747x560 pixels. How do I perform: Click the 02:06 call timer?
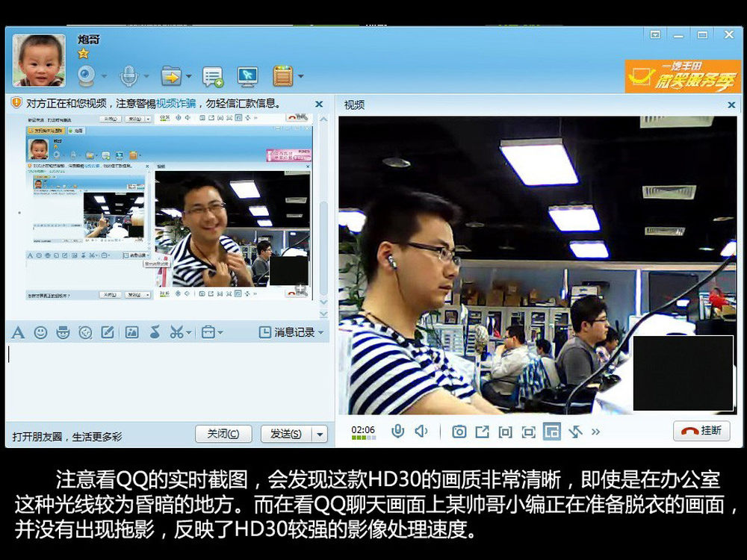tap(363, 429)
